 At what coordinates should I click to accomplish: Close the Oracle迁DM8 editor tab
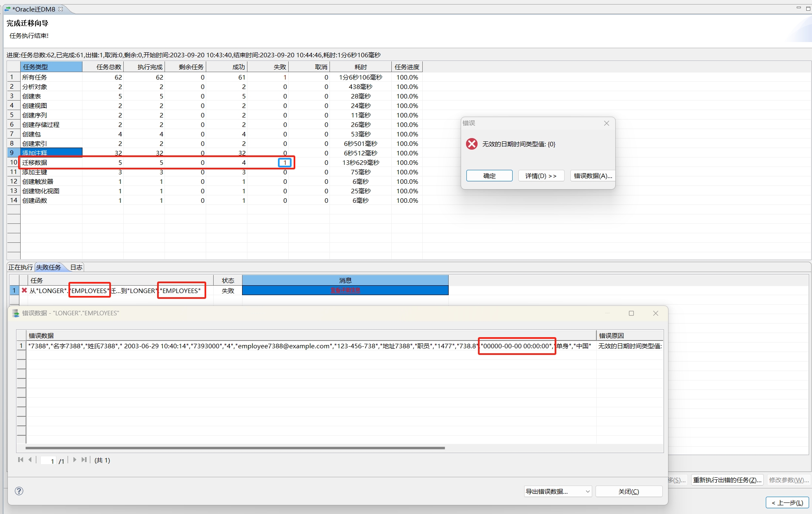61,9
